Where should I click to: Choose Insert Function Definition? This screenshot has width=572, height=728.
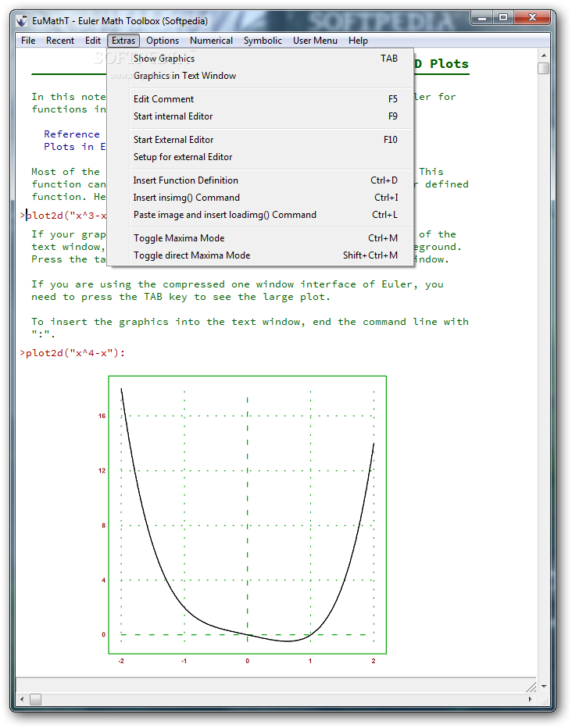point(260,180)
